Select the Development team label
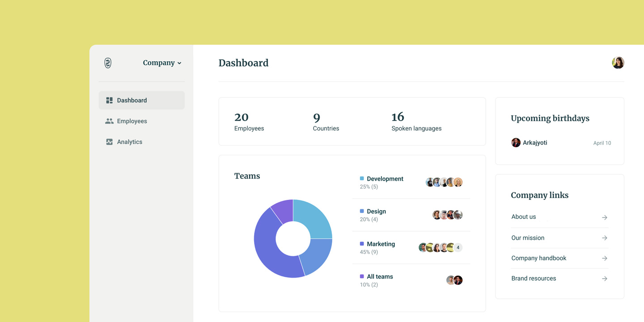Viewport: 644px width, 322px height. (385, 179)
